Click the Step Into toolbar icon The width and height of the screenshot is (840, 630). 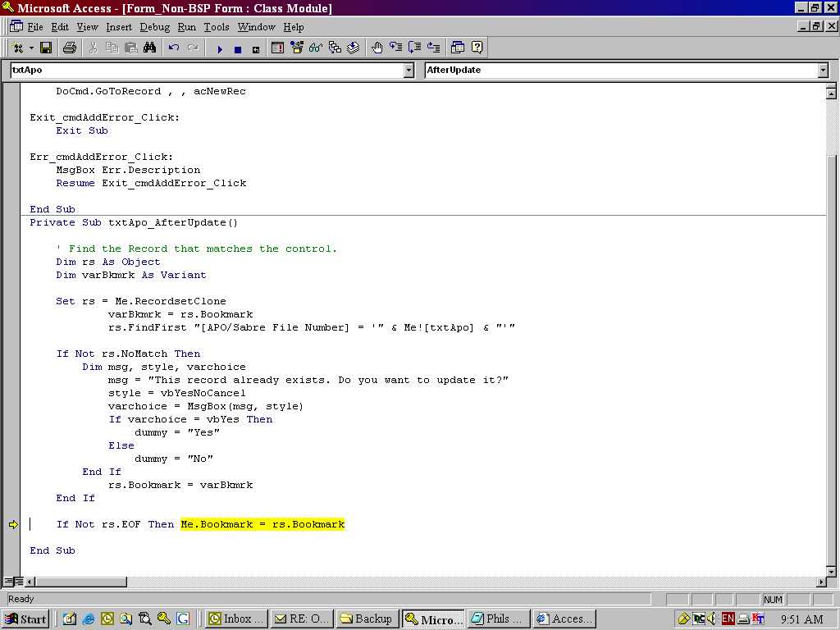coord(396,48)
